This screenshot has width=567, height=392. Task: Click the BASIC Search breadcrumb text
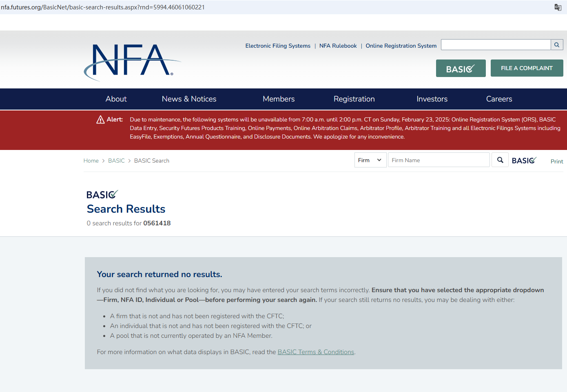pyautogui.click(x=152, y=161)
